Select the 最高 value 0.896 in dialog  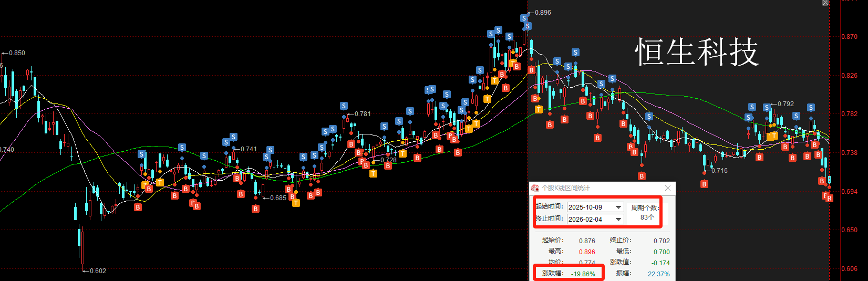[x=587, y=252]
